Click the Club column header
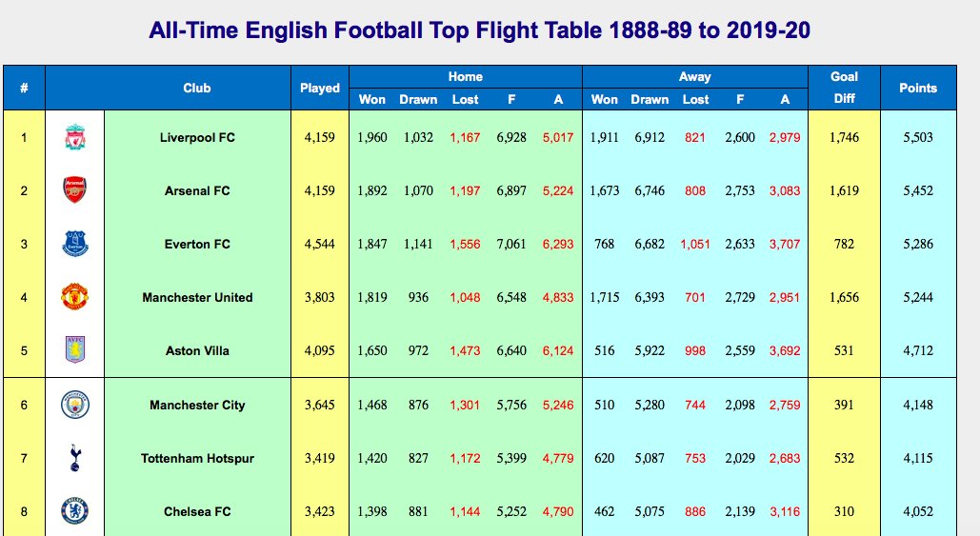This screenshot has width=980, height=536. coord(197,88)
